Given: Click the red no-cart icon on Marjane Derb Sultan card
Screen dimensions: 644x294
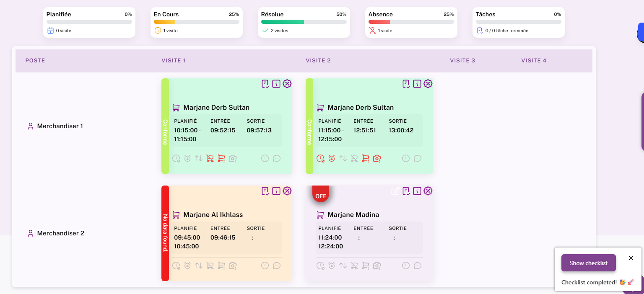Looking at the screenshot, I should pos(210,158).
